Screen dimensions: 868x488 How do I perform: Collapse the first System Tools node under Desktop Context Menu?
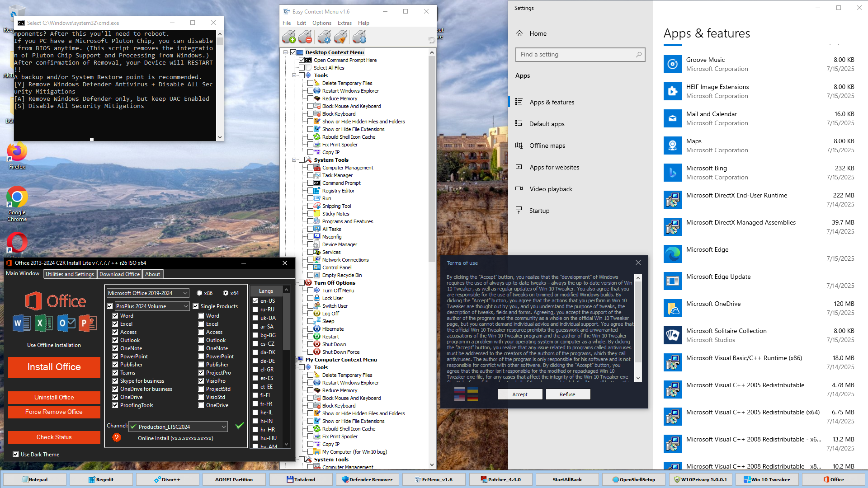point(294,160)
